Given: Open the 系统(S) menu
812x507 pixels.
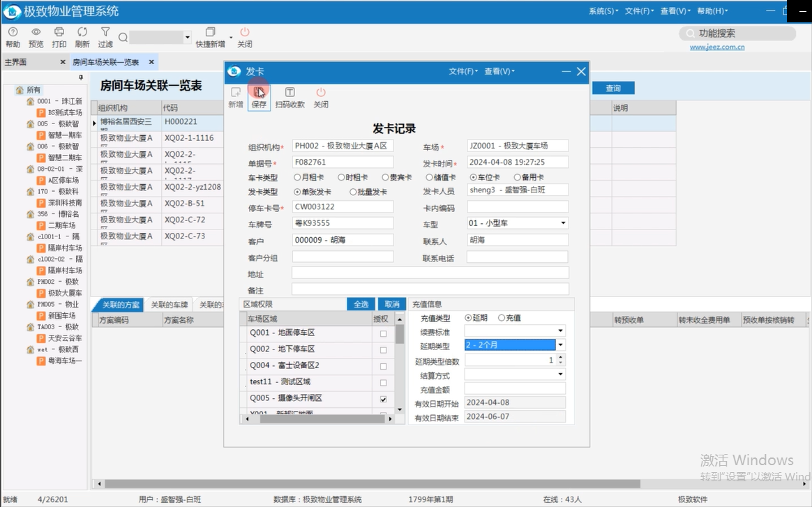Looking at the screenshot, I should 603,11.
